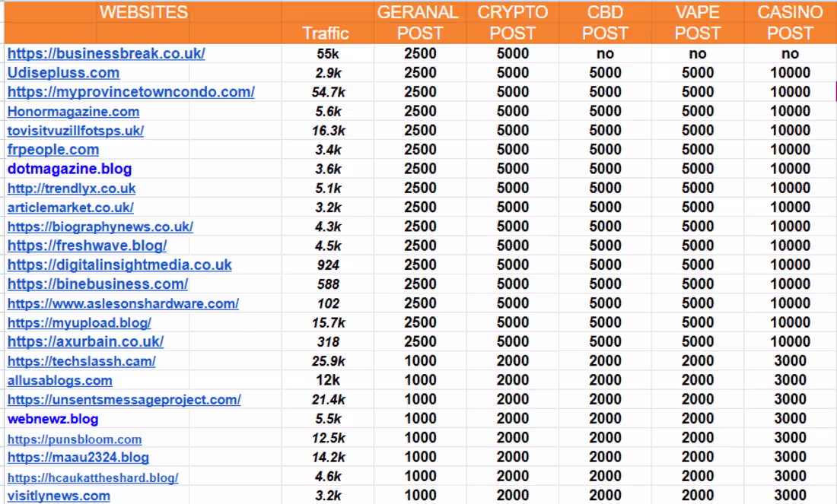
Task: Select businessbreak's CBD post 'no' cell
Action: click(605, 53)
